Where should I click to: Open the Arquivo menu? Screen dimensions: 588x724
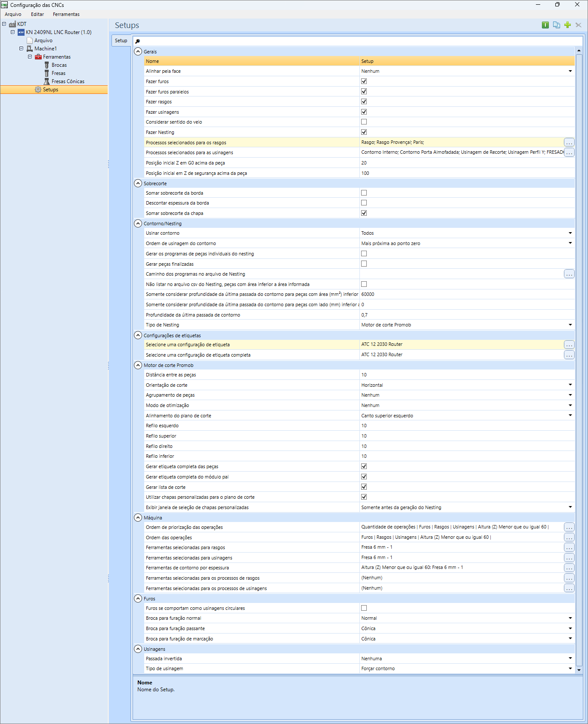tap(13, 14)
